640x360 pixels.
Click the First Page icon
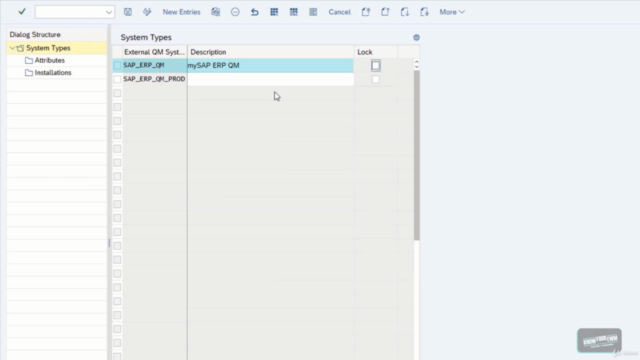click(x=366, y=12)
